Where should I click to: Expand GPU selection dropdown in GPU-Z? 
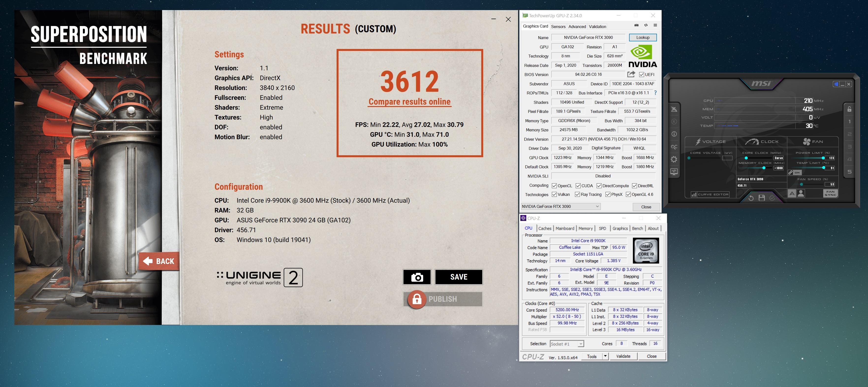click(x=597, y=206)
